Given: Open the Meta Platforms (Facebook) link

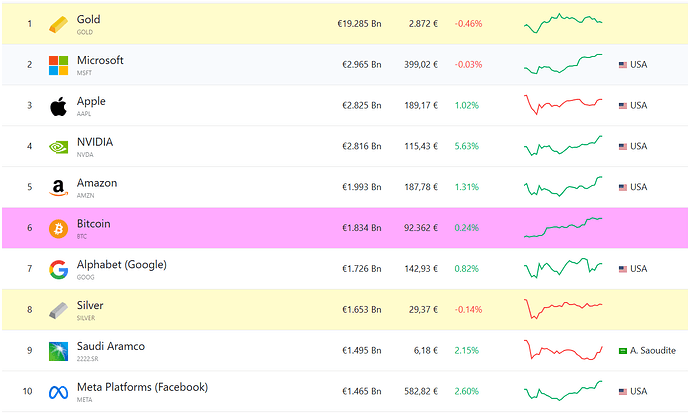Looking at the screenshot, I should click(142, 388).
